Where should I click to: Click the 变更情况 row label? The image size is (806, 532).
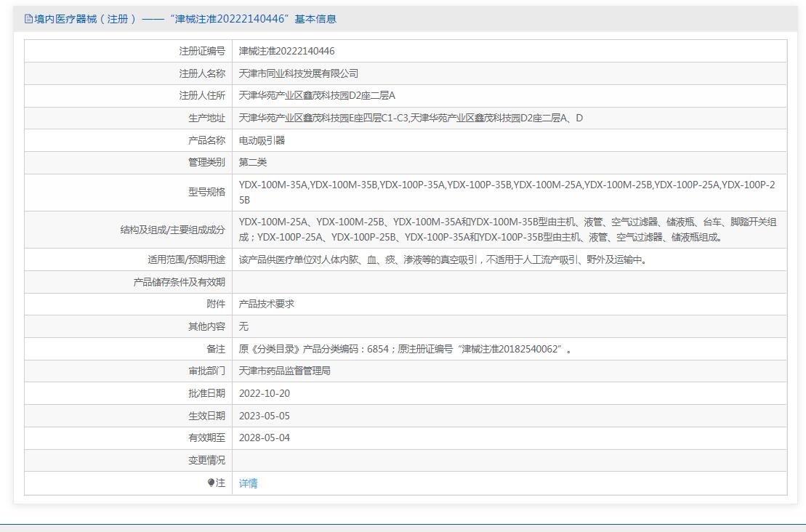click(206, 460)
